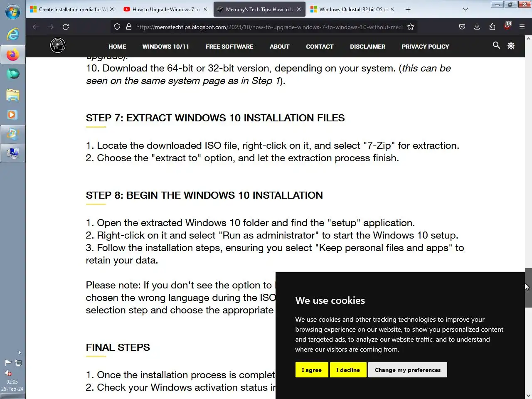Click scrollbar up arrow

point(528,39)
